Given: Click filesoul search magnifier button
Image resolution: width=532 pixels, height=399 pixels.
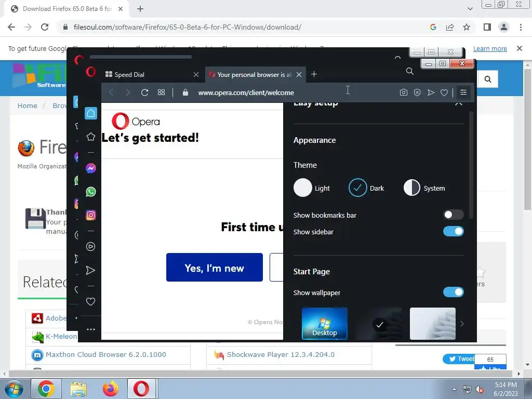Looking at the screenshot, I should click(487, 79).
